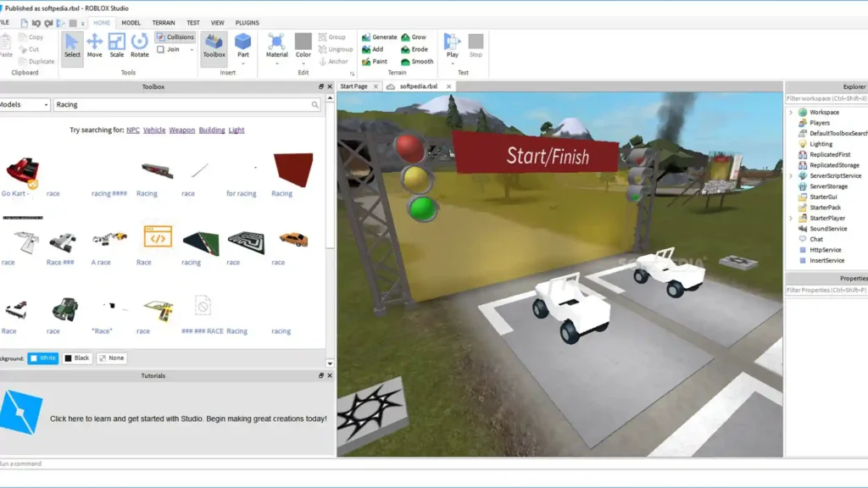Viewport: 868px width, 488px height.
Task: Switch to the PLUGINS ribbon tab
Action: click(247, 23)
